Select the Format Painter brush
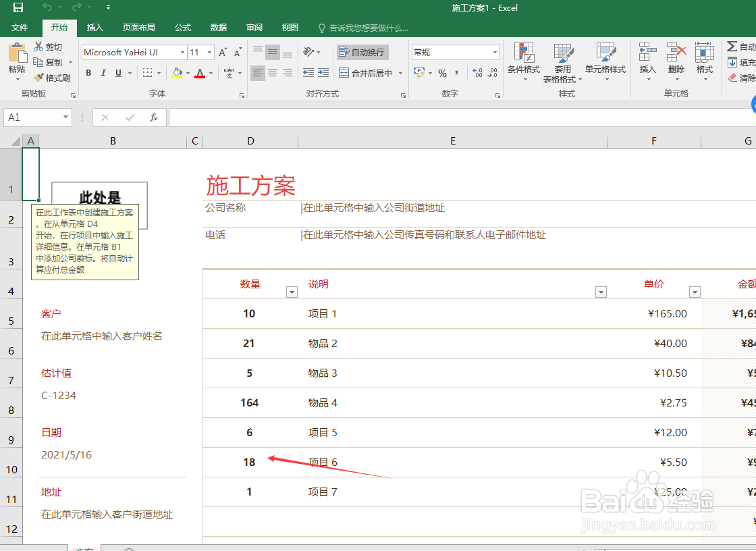The height and width of the screenshot is (551, 756). 38,77
